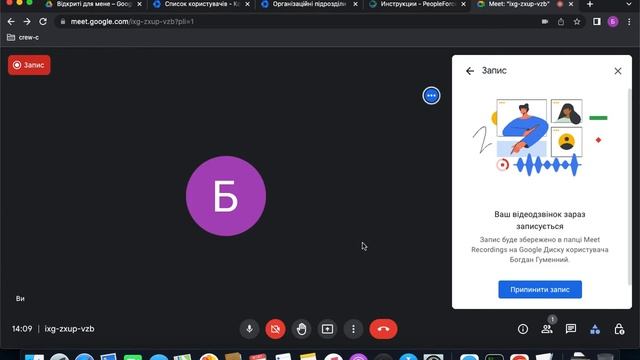The height and width of the screenshot is (360, 640).
Task: Bookmark this page with star icon
Action: 577,22
